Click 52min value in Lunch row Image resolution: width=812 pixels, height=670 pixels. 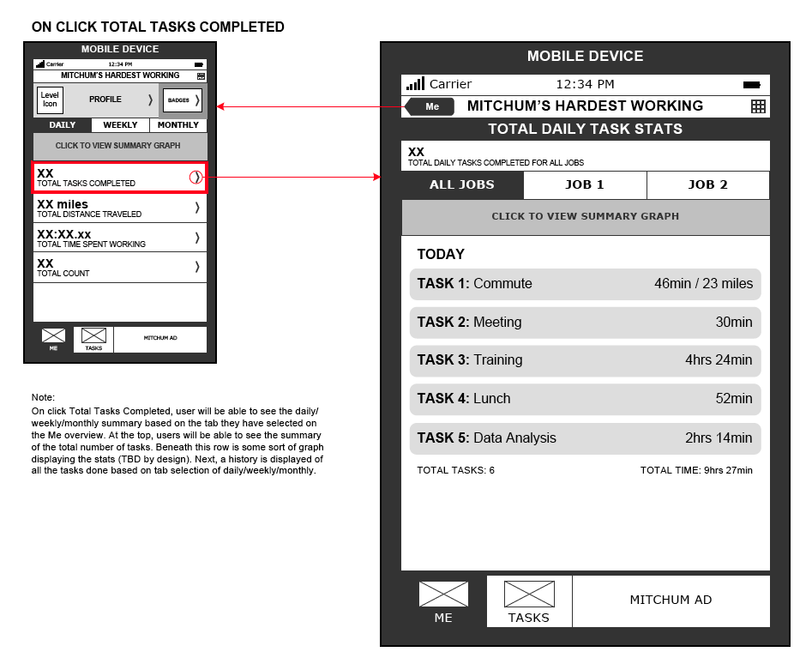[734, 398]
